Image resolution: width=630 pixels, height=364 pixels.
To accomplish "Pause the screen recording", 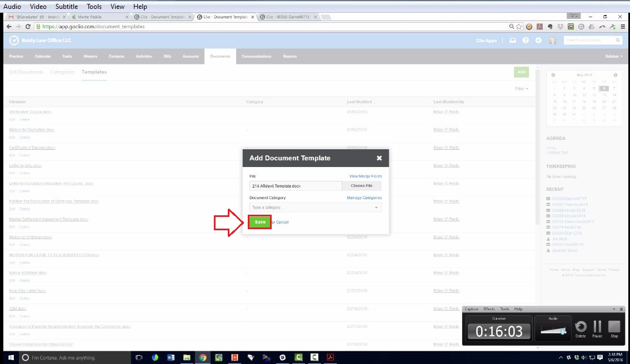I will click(597, 328).
